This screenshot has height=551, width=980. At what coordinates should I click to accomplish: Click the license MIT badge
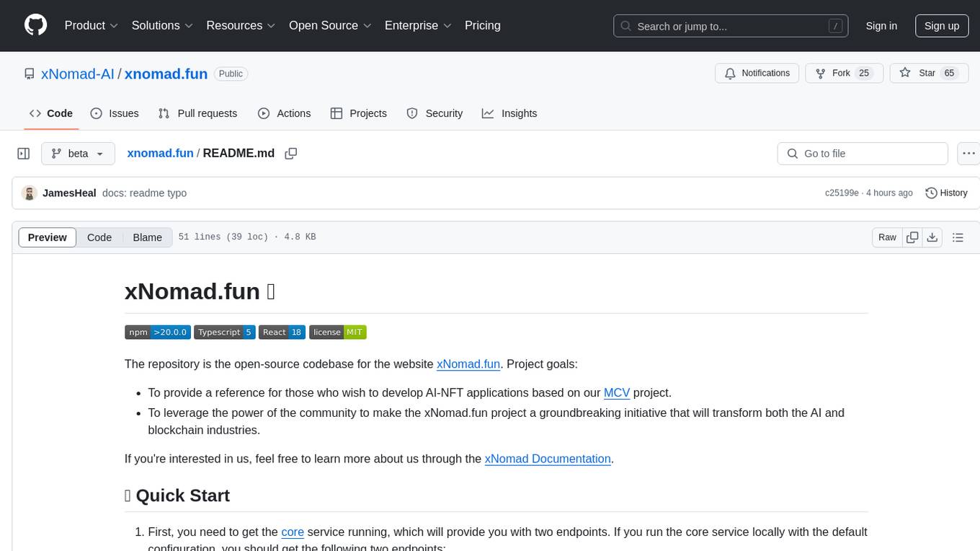[x=338, y=332]
